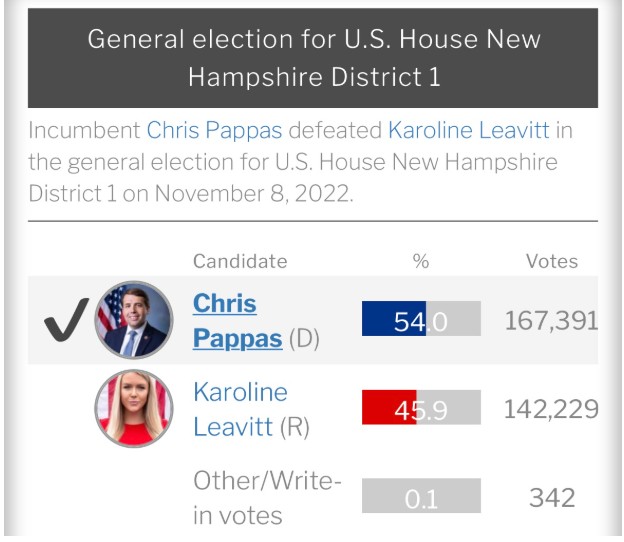
Task: Select the 142,229 vote count
Action: [552, 409]
